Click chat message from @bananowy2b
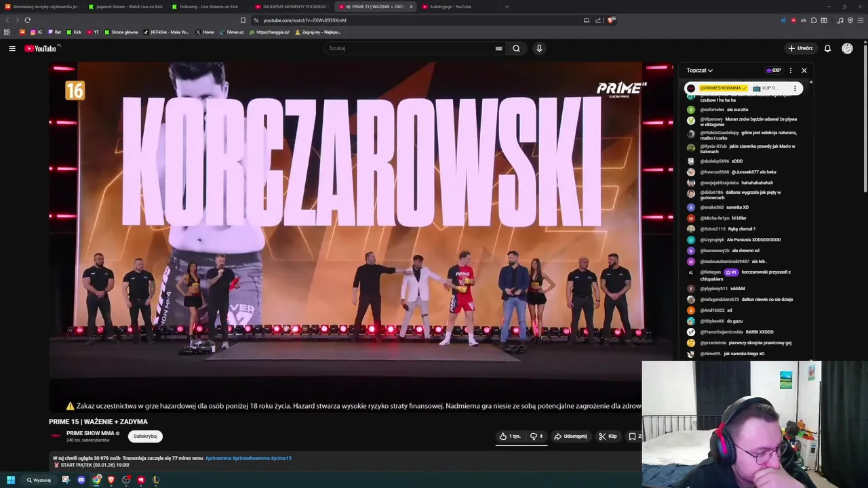 [x=746, y=251]
